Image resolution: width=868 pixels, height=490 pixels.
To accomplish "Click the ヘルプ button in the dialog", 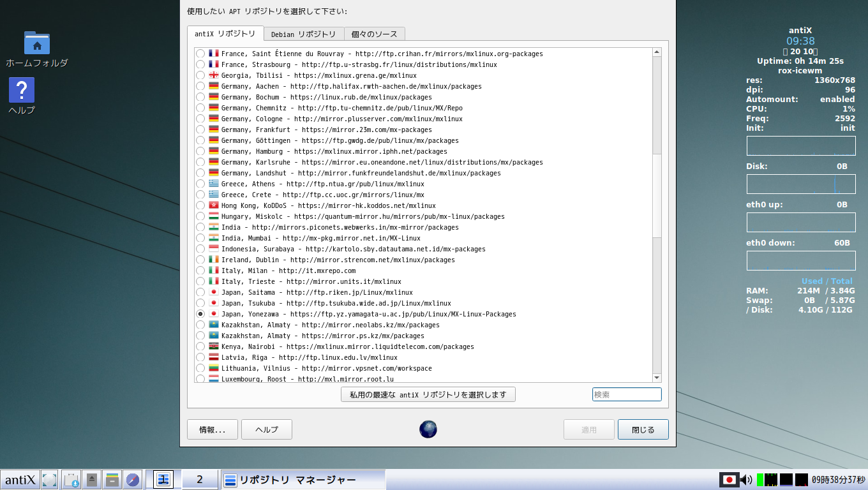I will click(267, 429).
